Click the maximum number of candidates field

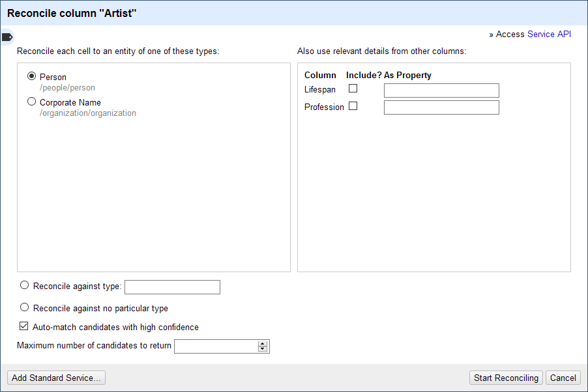point(216,346)
